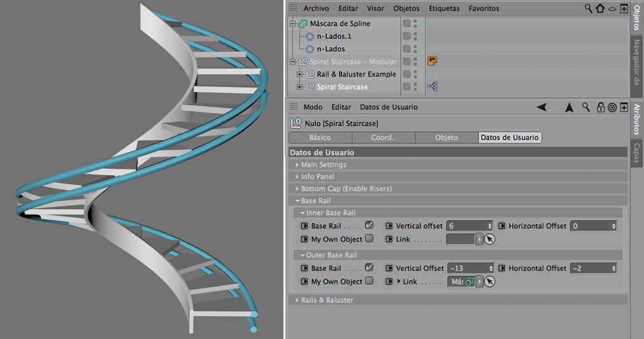Select the n-Lados.1 object
644x339 pixels.
tap(334, 36)
